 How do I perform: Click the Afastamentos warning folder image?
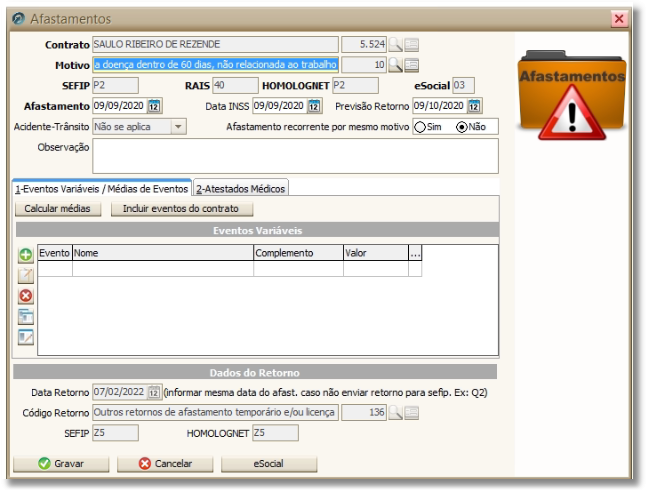[x=572, y=95]
